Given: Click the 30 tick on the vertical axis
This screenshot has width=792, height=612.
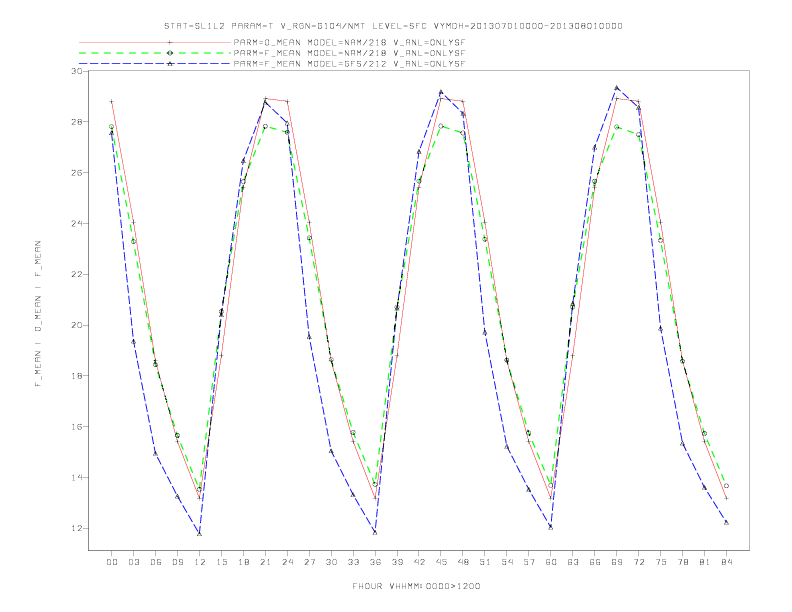Looking at the screenshot, I should 76,71.
